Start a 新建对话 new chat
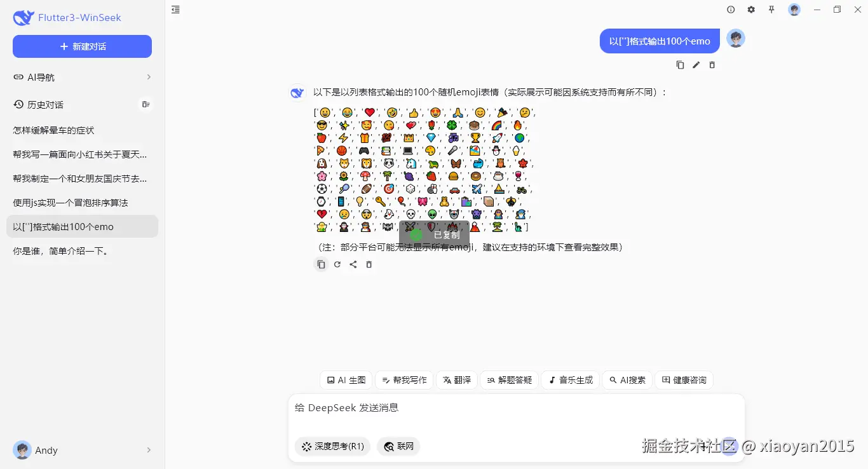 tap(82, 46)
